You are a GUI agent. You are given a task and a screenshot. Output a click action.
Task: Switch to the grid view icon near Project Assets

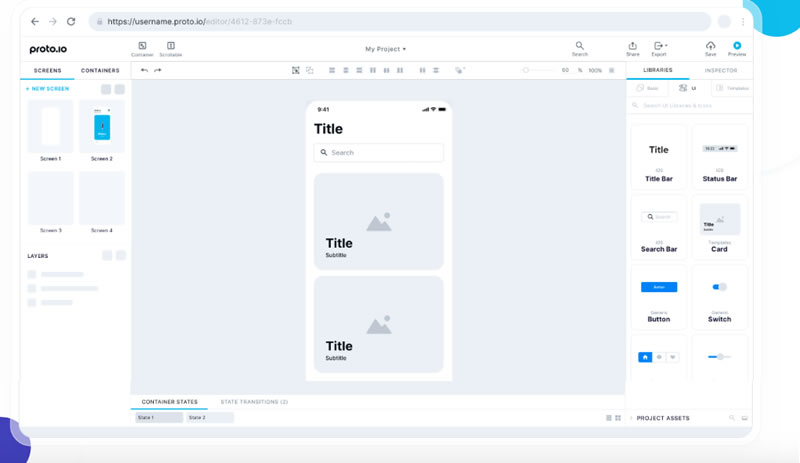pyautogui.click(x=618, y=418)
